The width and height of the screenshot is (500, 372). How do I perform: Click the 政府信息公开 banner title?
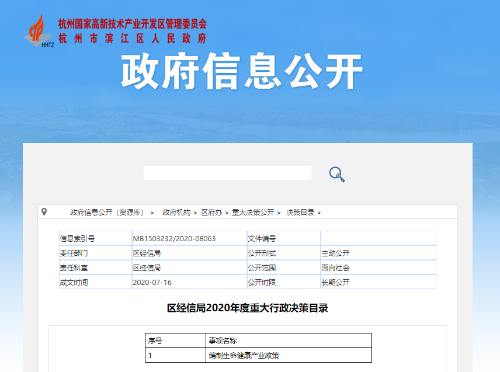(242, 71)
